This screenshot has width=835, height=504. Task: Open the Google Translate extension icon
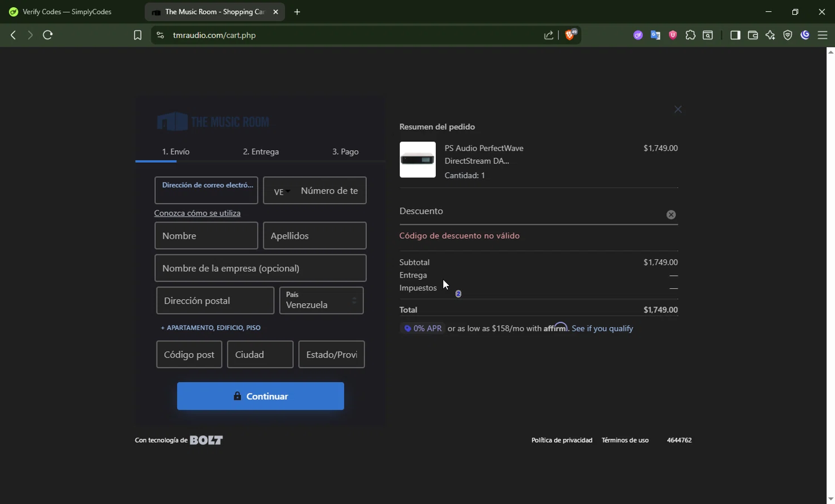pos(656,35)
